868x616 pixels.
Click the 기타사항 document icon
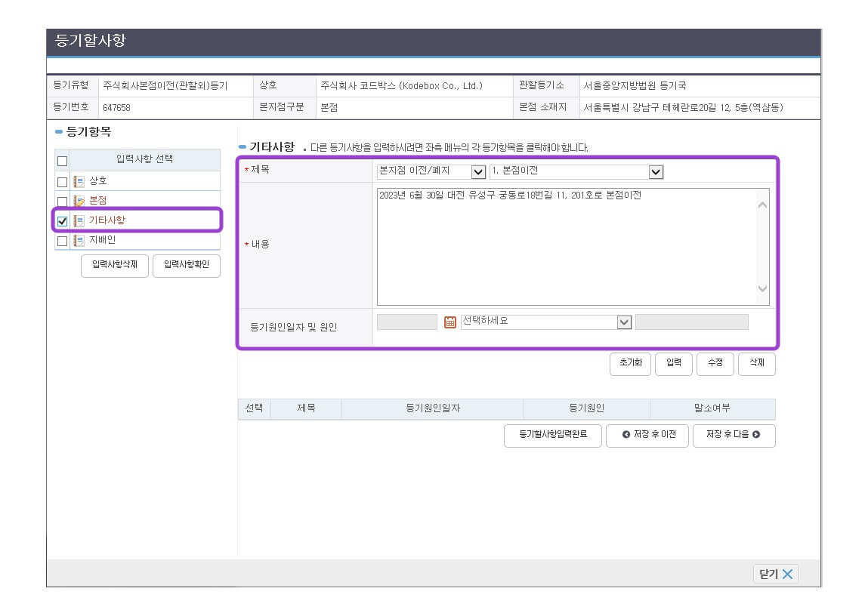(x=79, y=220)
